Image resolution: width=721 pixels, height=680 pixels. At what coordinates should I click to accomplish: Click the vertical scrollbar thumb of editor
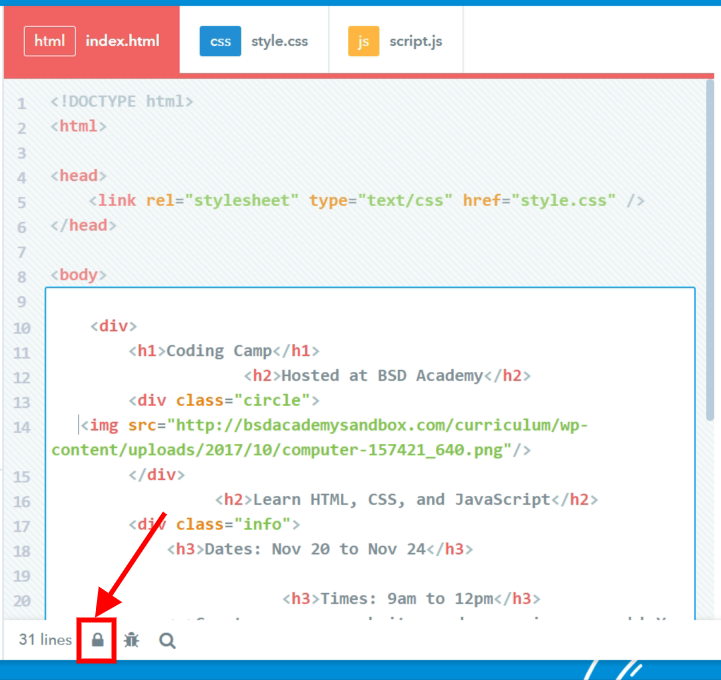[710, 250]
